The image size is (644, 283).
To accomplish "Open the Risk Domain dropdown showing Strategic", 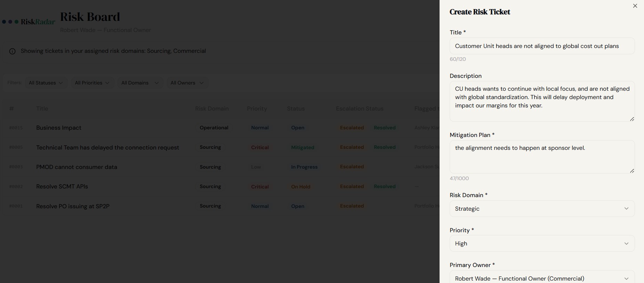I will click(542, 209).
